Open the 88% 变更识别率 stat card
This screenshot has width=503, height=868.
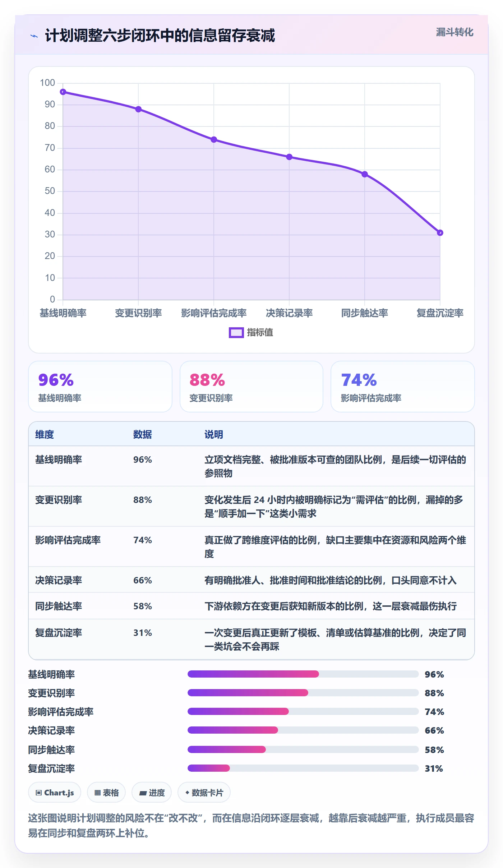coord(251,387)
